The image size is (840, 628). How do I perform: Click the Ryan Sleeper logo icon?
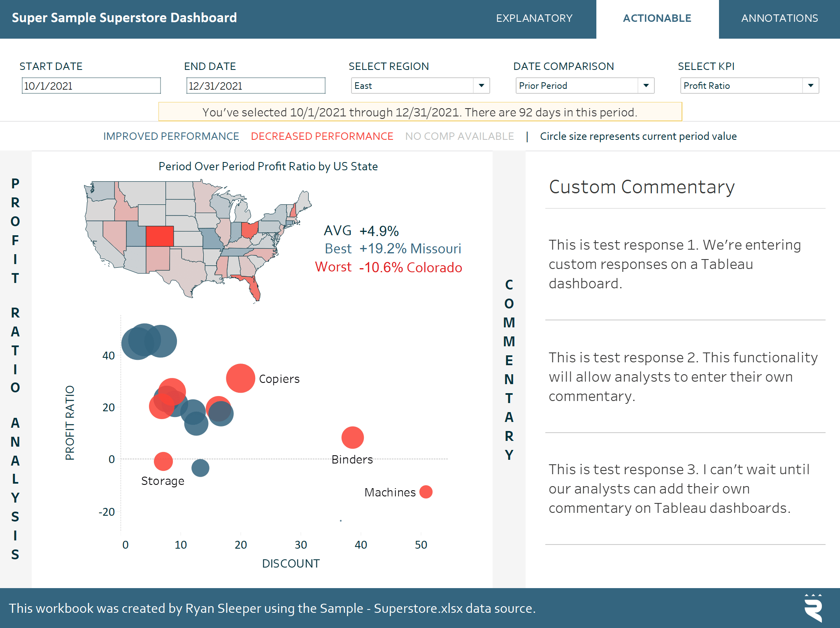click(x=813, y=608)
